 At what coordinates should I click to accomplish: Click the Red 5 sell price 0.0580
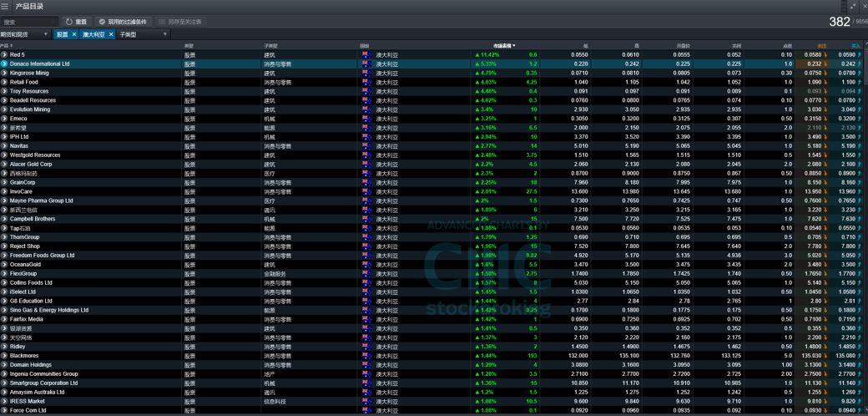point(811,55)
